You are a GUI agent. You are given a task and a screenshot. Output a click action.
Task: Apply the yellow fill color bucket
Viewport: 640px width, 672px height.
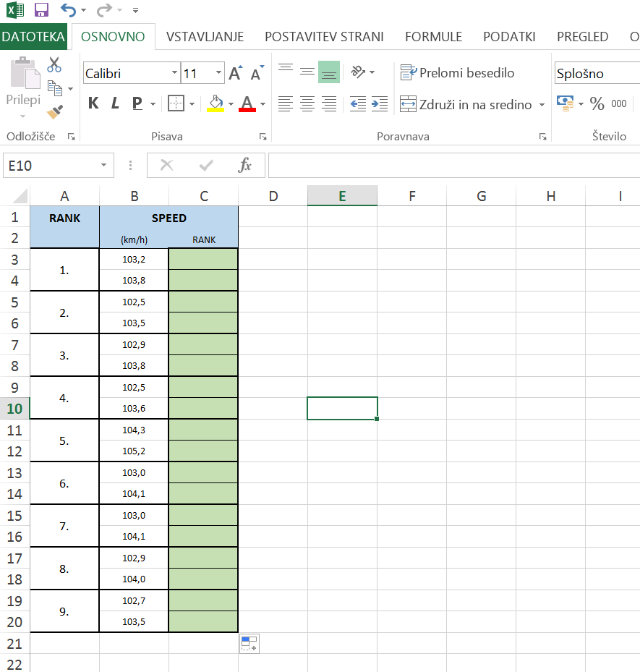coord(215,104)
